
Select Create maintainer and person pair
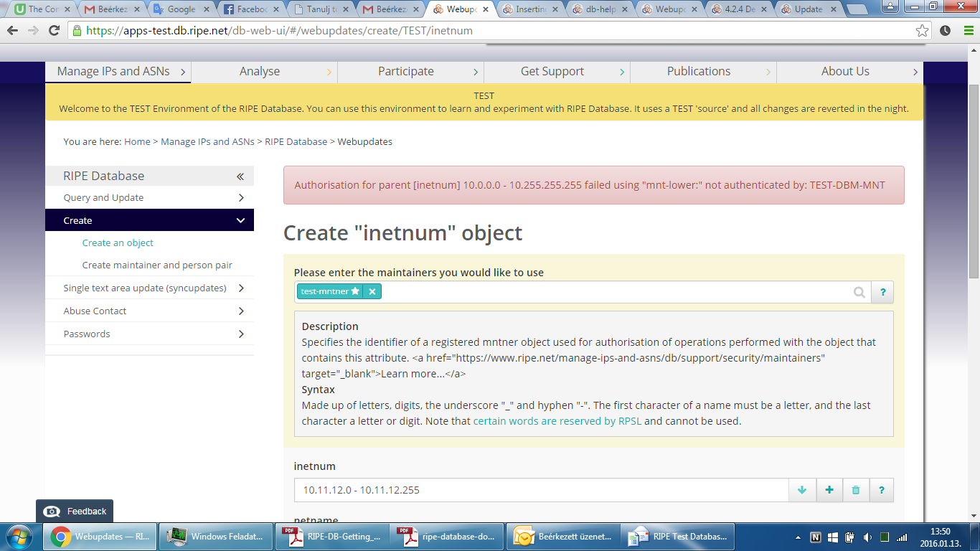coord(157,265)
